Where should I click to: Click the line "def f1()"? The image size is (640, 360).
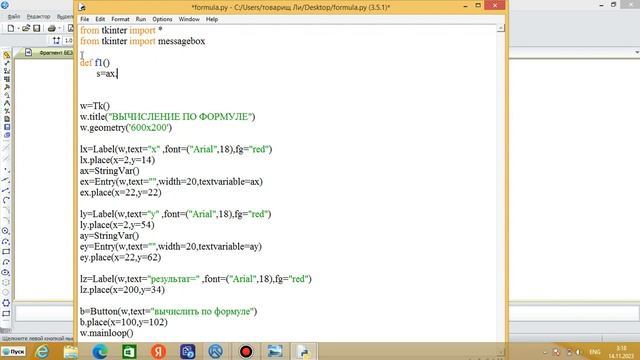click(x=95, y=62)
